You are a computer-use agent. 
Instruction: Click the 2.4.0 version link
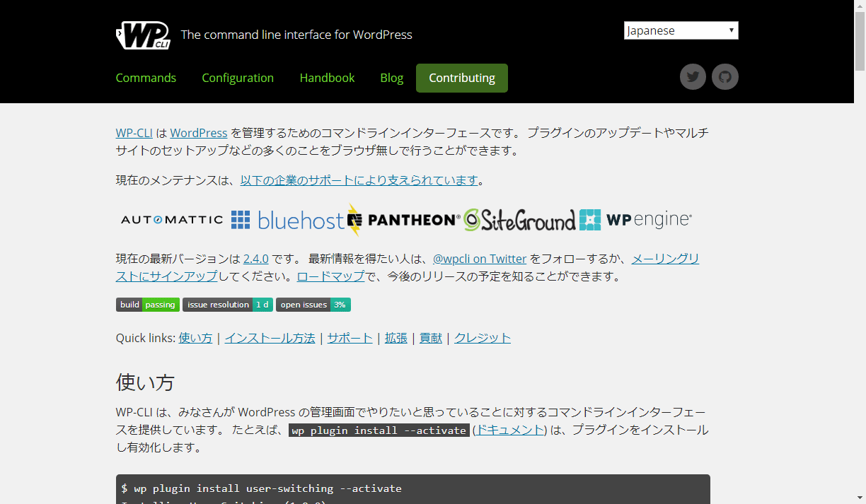coord(256,259)
